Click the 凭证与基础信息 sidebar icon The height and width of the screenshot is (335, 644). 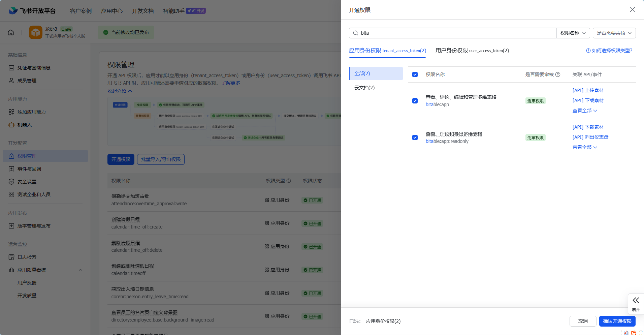11,68
